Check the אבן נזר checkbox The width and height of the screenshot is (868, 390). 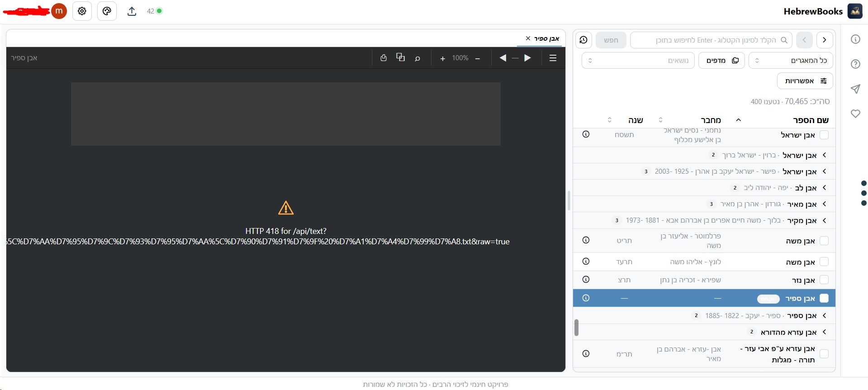[x=824, y=280]
